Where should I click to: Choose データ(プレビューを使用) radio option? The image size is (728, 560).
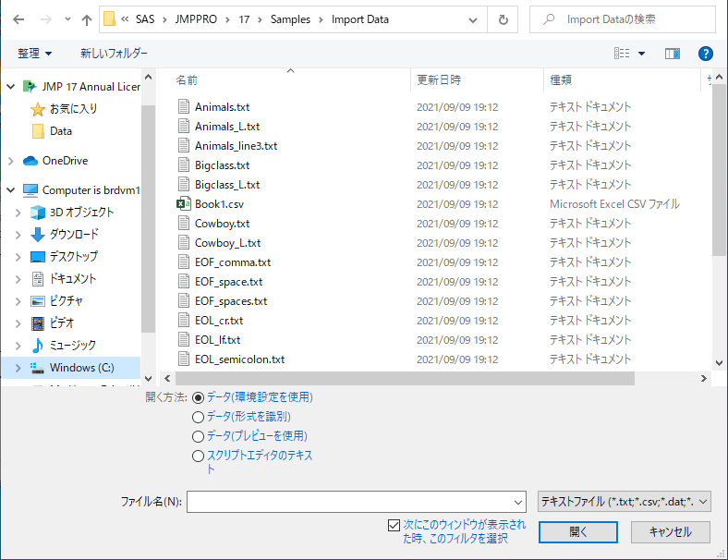pos(199,436)
